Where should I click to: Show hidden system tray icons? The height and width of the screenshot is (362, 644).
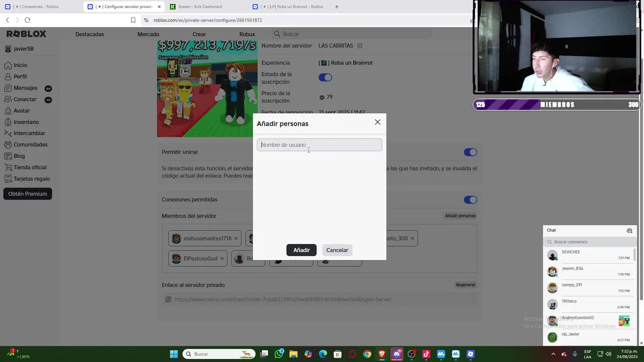(x=553, y=354)
